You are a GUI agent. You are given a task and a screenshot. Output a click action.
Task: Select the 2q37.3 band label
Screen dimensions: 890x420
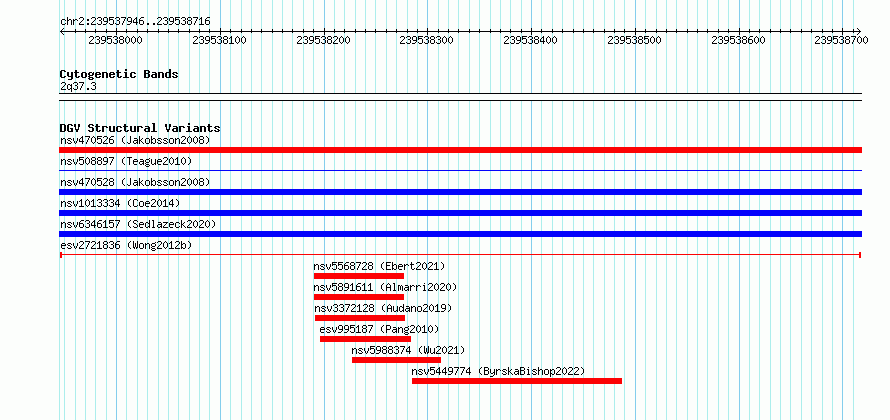[78, 86]
